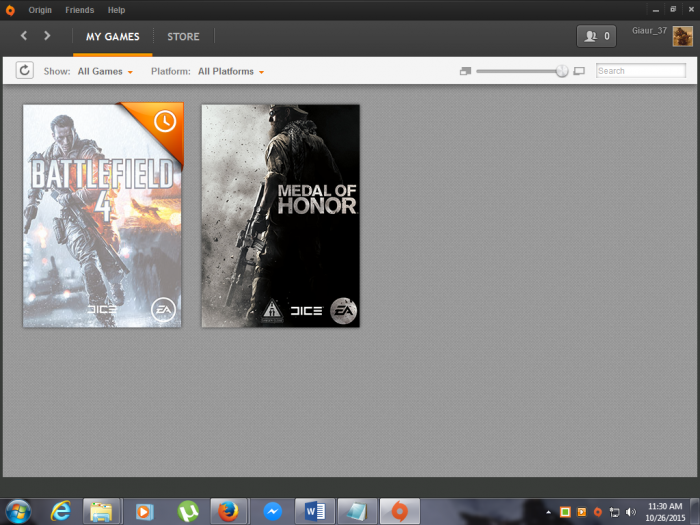Image resolution: width=700 pixels, height=525 pixels.
Task: Open uTorrent from taskbar
Action: [188, 512]
